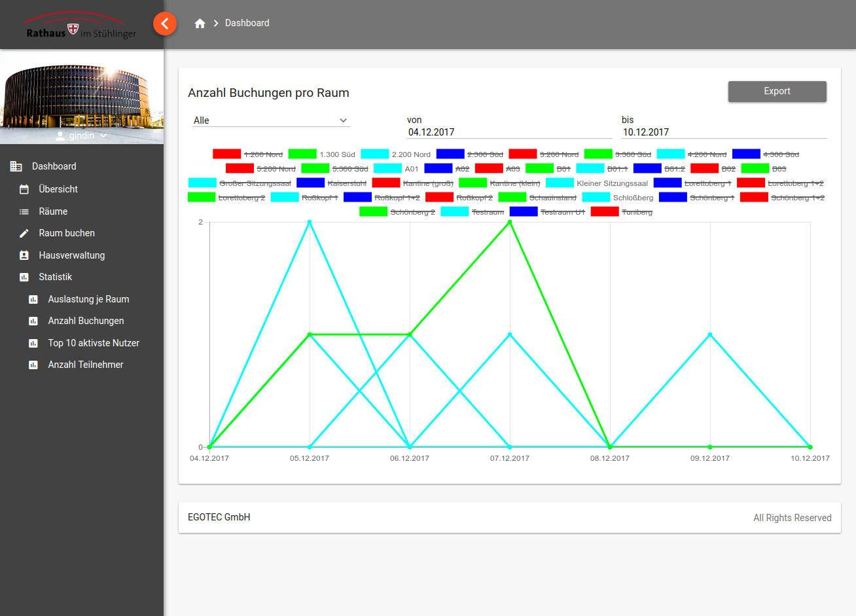Click the All Rights Reserved footer text
Screen dimensions: 856x616
(793, 518)
